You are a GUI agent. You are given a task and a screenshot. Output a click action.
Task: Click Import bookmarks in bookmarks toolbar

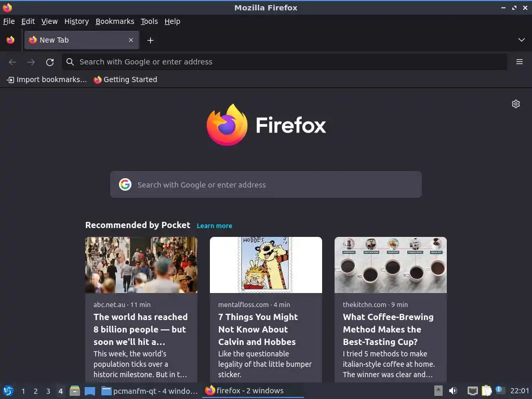pos(47,79)
